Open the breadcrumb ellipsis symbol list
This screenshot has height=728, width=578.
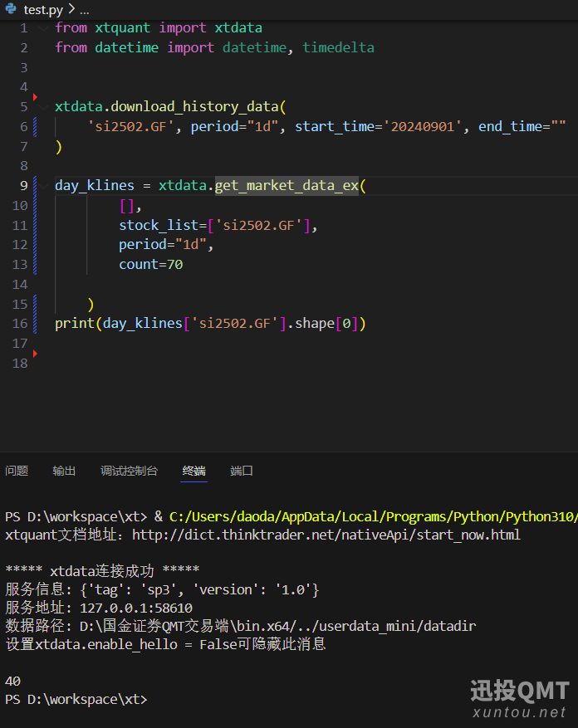tap(84, 9)
